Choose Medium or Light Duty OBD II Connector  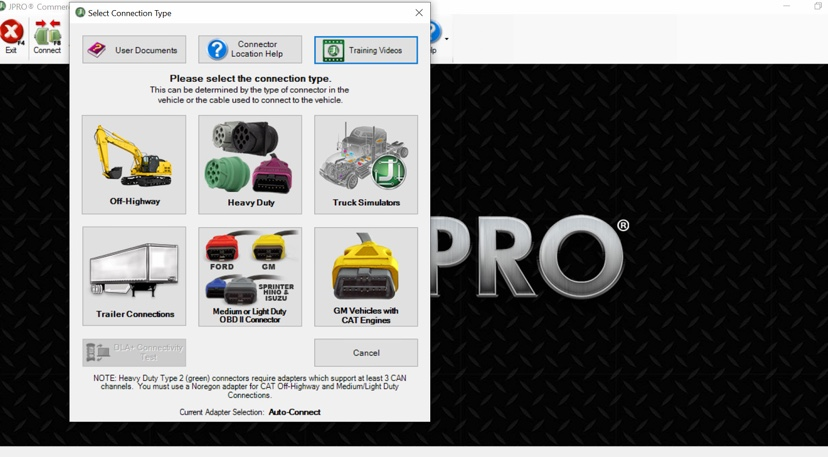(250, 276)
